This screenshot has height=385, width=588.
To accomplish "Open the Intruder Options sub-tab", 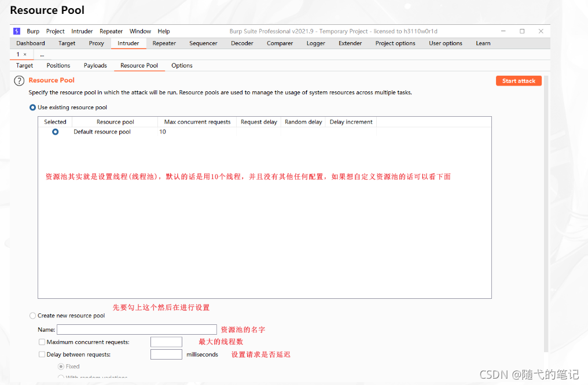I will (182, 65).
